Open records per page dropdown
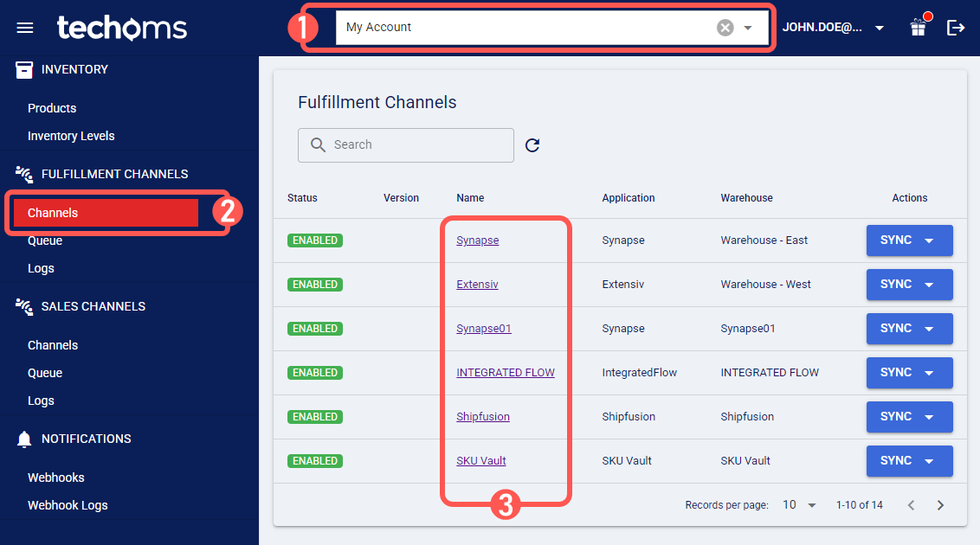980x545 pixels. click(799, 505)
